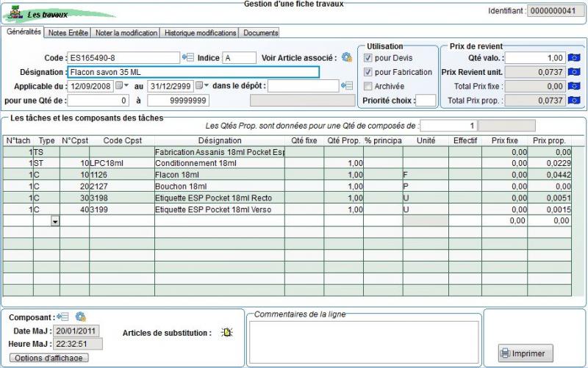This screenshot has width=588, height=368.
Task: Click the Composant lookup arrow icon
Action: click(62, 317)
